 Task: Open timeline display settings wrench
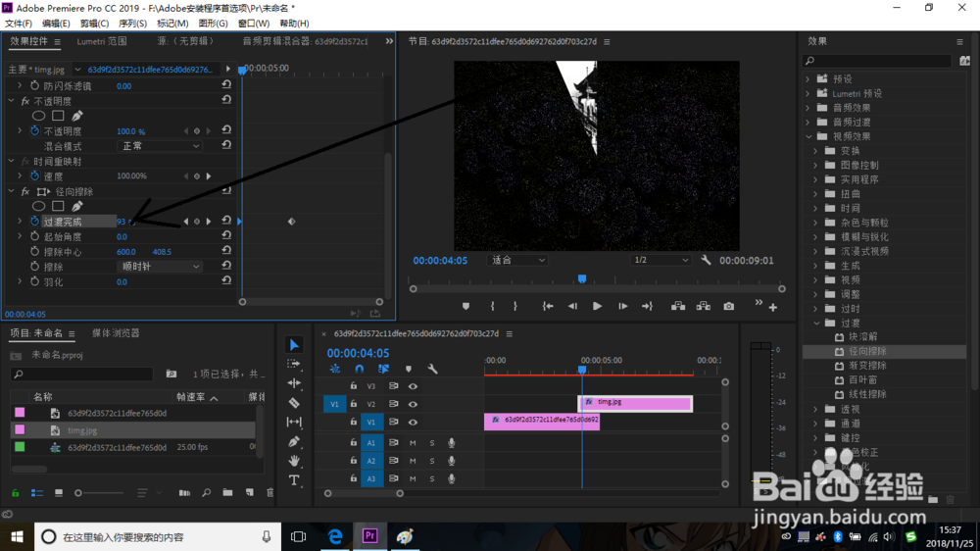[432, 370]
